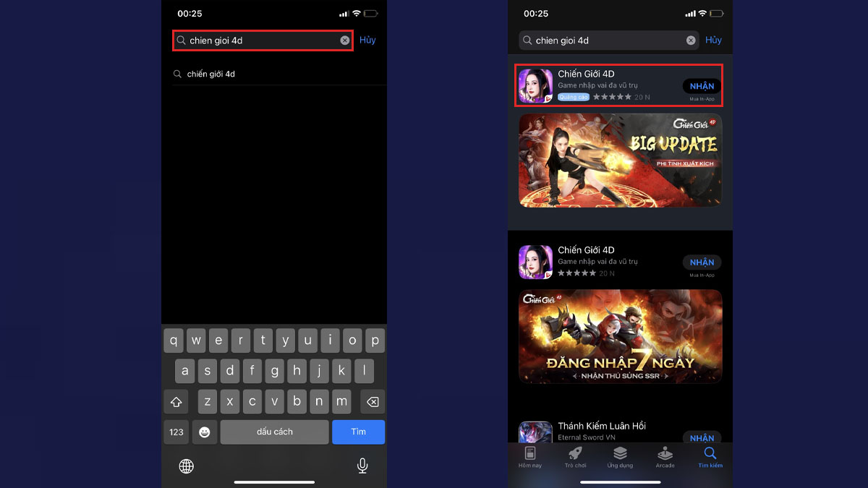Start dictation with the microphone icon
This screenshot has height=488, width=868.
coord(362,466)
